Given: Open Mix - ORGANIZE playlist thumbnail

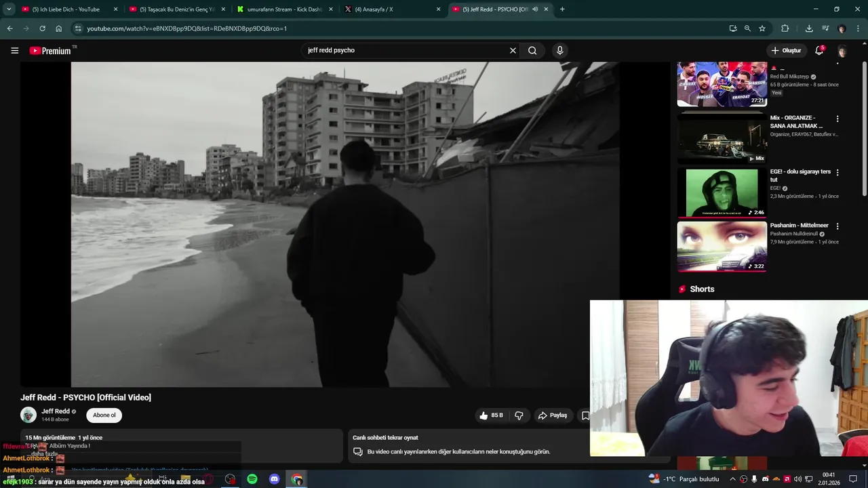Looking at the screenshot, I should (722, 138).
